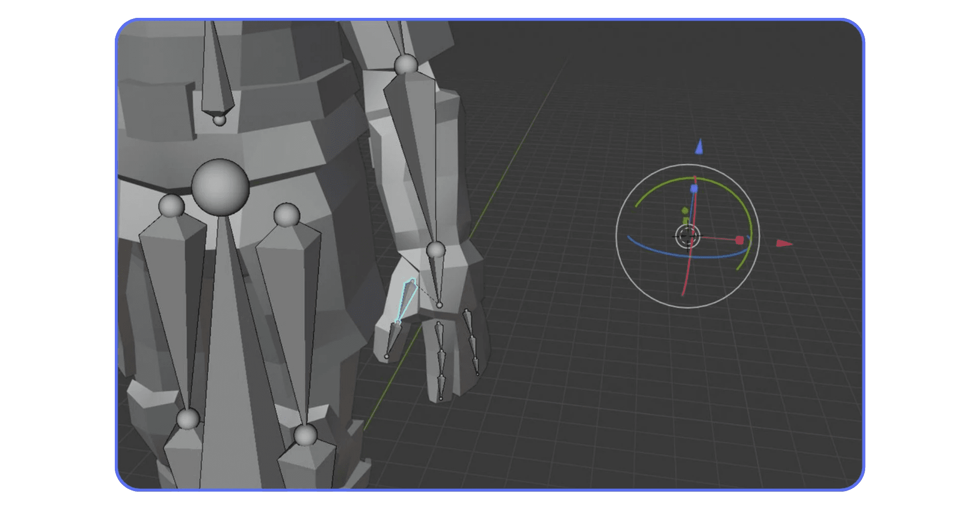Screen dimensions: 980x510
Task: Click the lower green dot handle on the gizmo
Action: pos(685,220)
